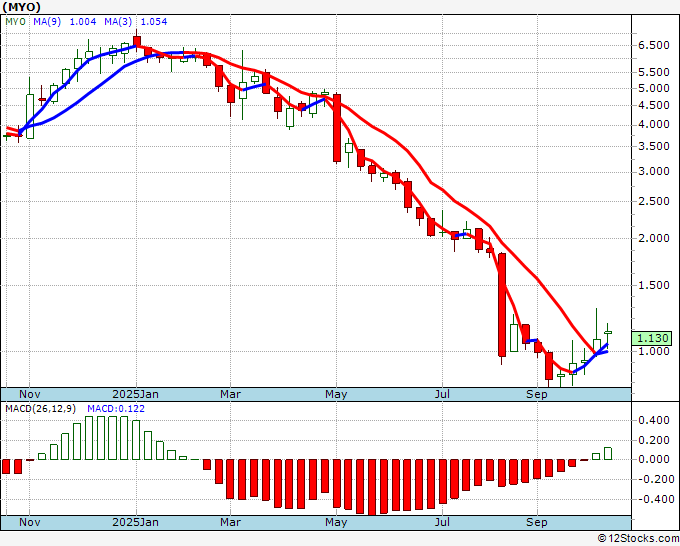Click Nov on the price chart date axis

(30, 394)
